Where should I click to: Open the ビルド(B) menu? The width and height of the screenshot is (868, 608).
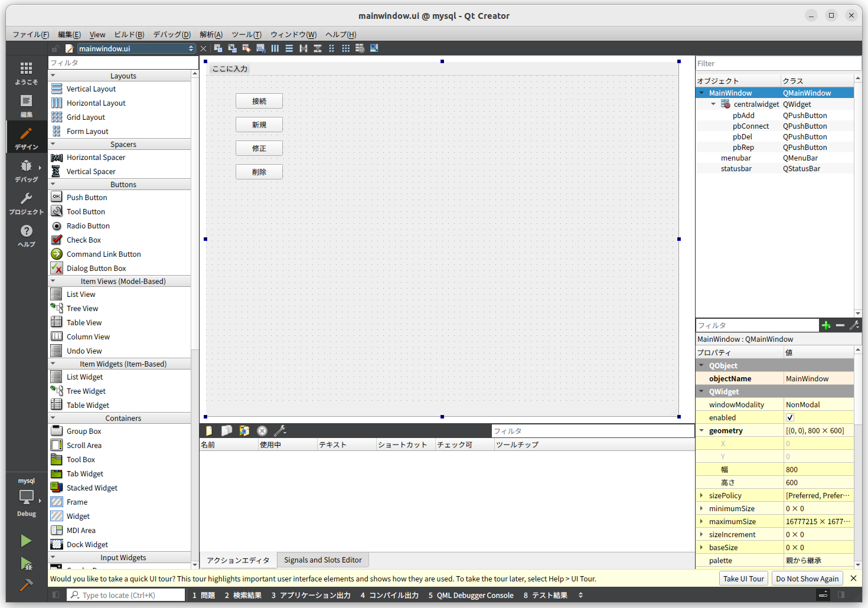(129, 34)
